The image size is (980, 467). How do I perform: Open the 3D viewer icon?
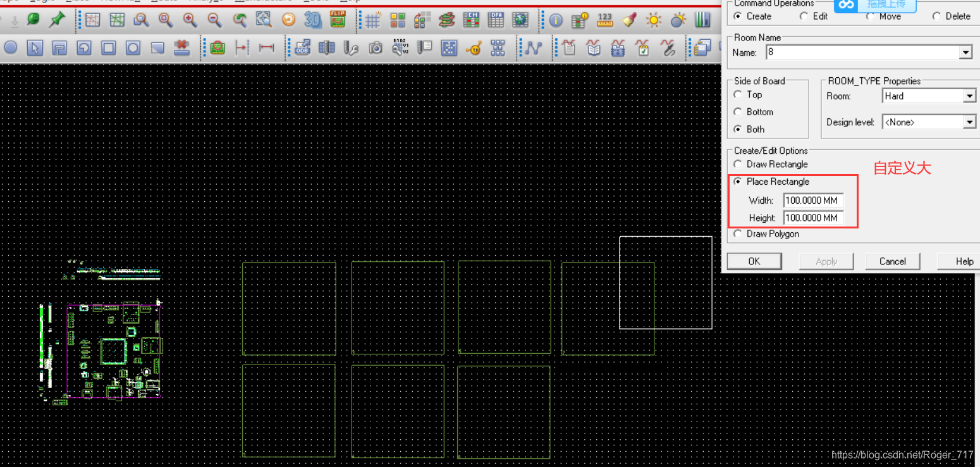click(313, 20)
